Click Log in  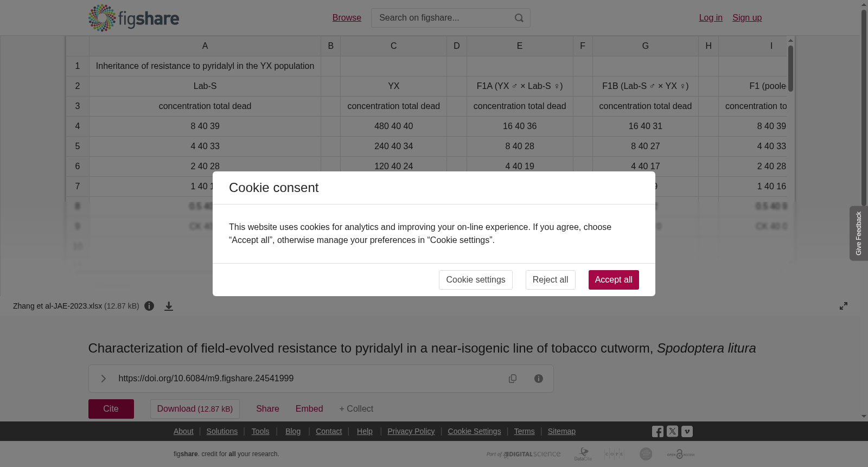click(x=711, y=18)
